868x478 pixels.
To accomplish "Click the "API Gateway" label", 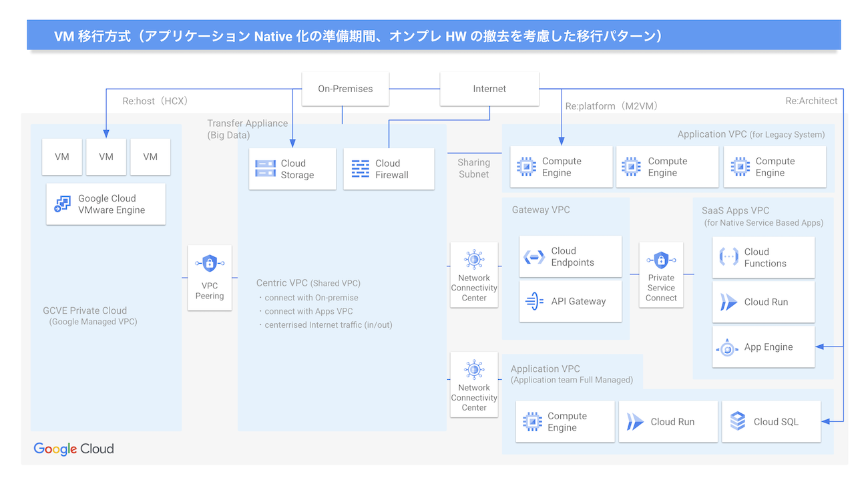I will point(578,302).
